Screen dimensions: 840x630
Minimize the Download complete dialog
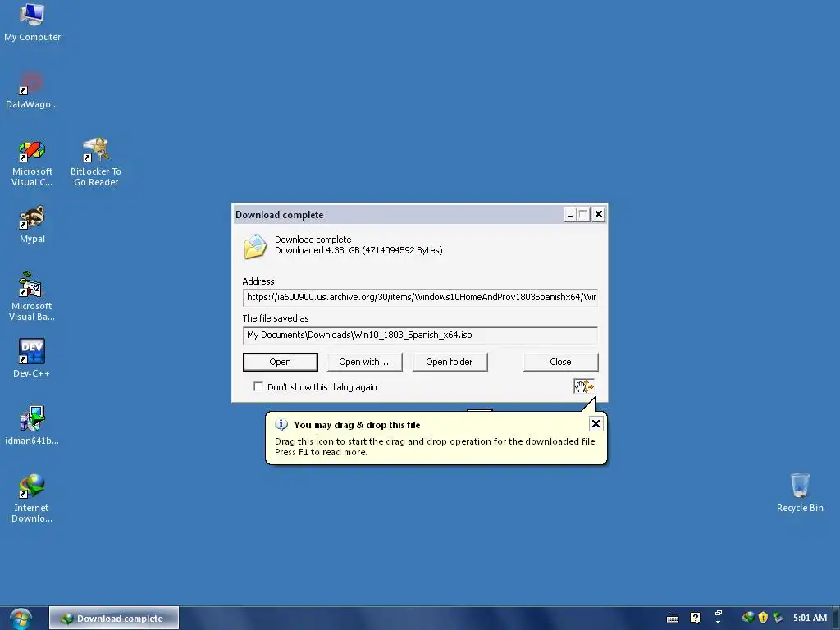[x=570, y=215]
